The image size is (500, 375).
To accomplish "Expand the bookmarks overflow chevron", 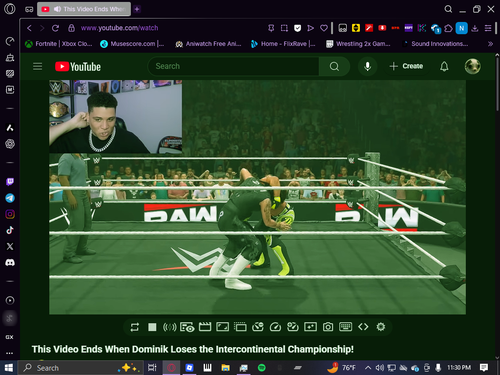I will (490, 44).
